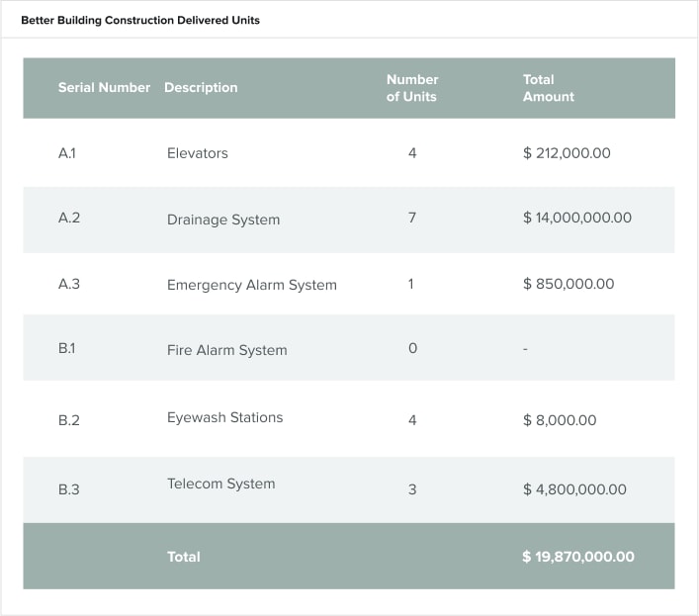Click the dash amount in the Fire Alarm System row
699x616 pixels.
click(x=525, y=349)
